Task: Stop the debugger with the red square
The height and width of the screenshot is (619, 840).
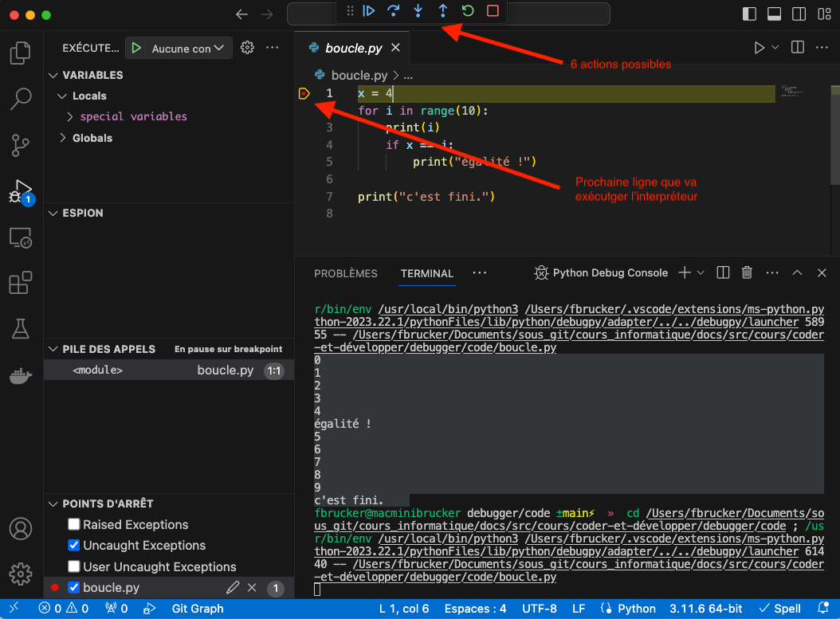Action: click(x=493, y=11)
